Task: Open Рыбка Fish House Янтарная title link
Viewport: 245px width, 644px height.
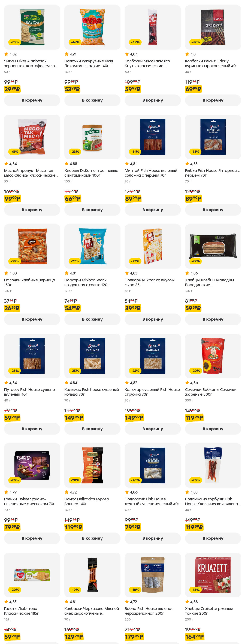Action: 212,173
